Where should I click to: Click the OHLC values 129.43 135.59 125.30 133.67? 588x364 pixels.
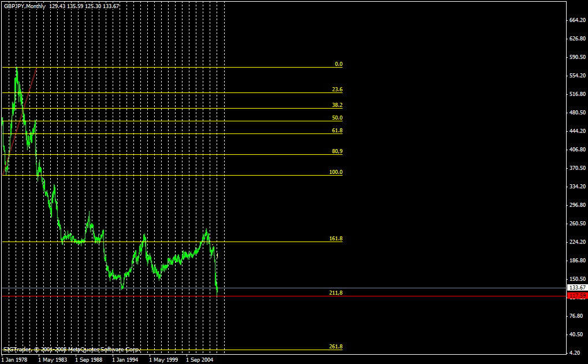(84, 6)
